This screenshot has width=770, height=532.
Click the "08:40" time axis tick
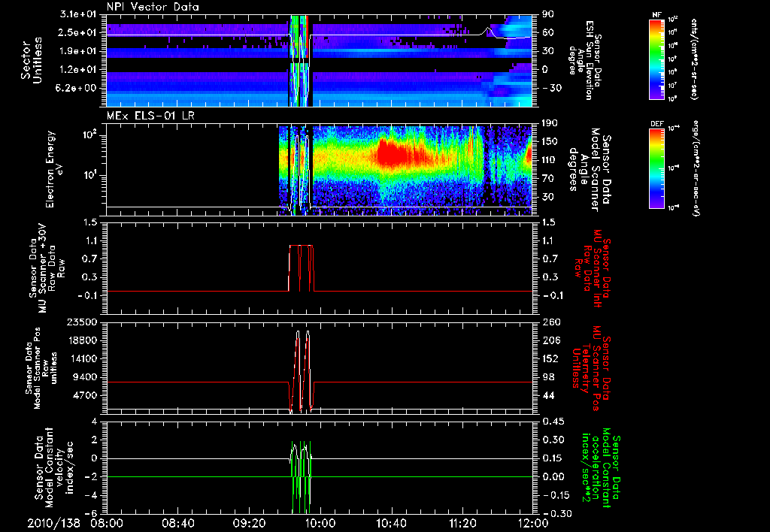(x=179, y=523)
